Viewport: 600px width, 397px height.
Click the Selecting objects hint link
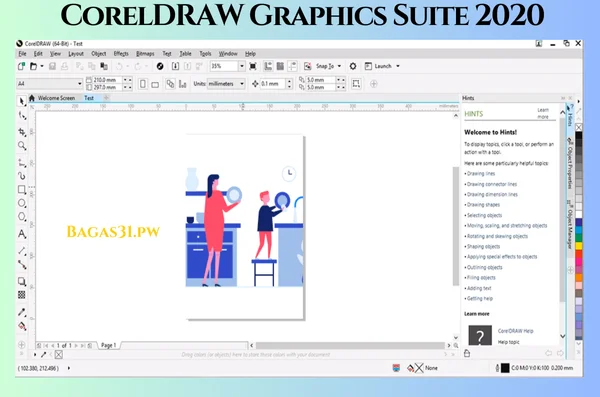coord(484,215)
